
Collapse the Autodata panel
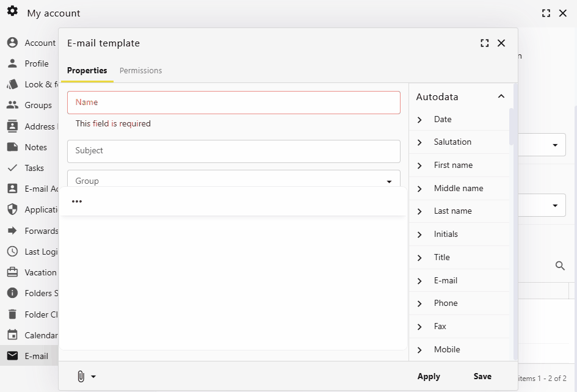point(501,96)
